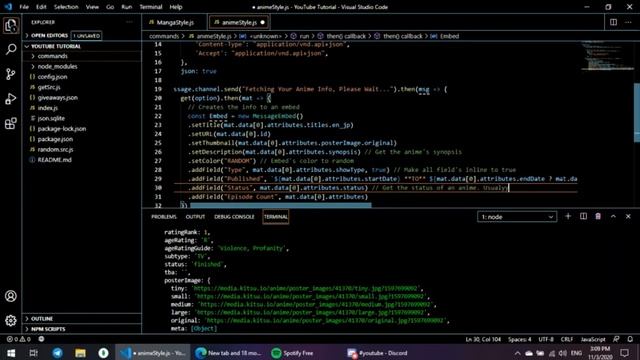Image resolution: width=640 pixels, height=360 pixels.
Task: Open File Explorer from the taskbar
Action: (x=80, y=353)
